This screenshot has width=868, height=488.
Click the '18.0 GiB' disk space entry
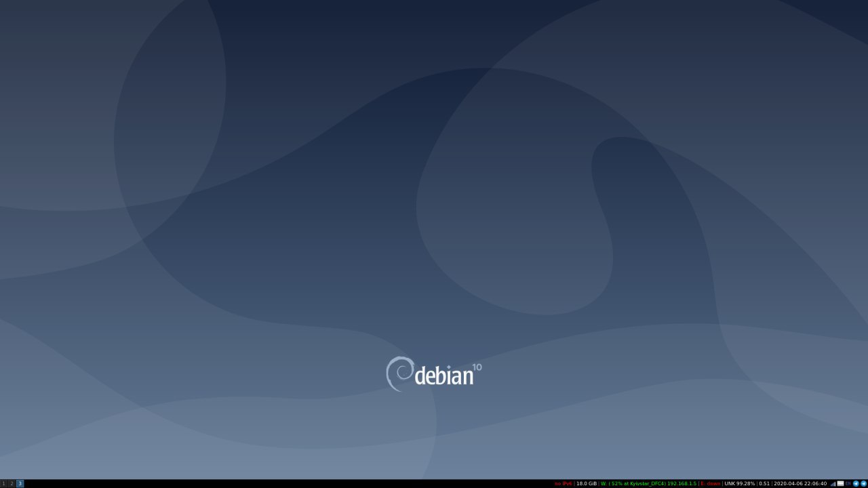click(x=587, y=484)
